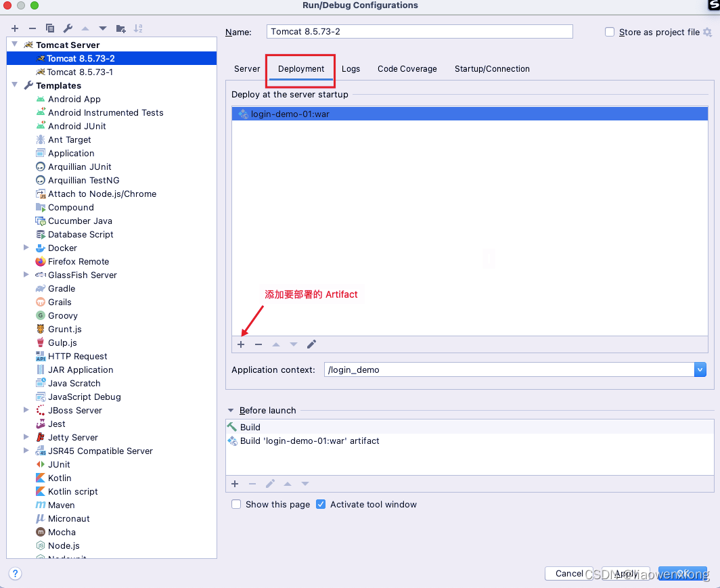The width and height of the screenshot is (720, 588).
Task: Select Grunt.js template
Action: tap(60, 329)
